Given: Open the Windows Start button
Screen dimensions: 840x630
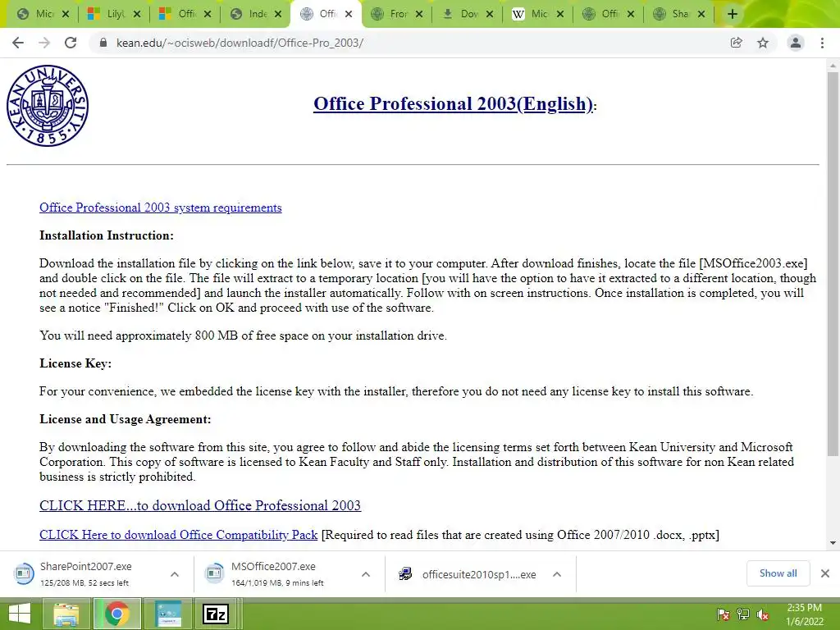Looking at the screenshot, I should click(x=20, y=614).
